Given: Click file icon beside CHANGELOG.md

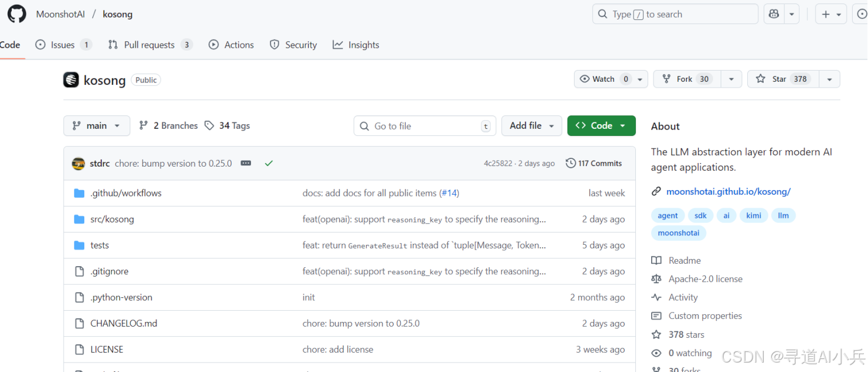Looking at the screenshot, I should 80,323.
